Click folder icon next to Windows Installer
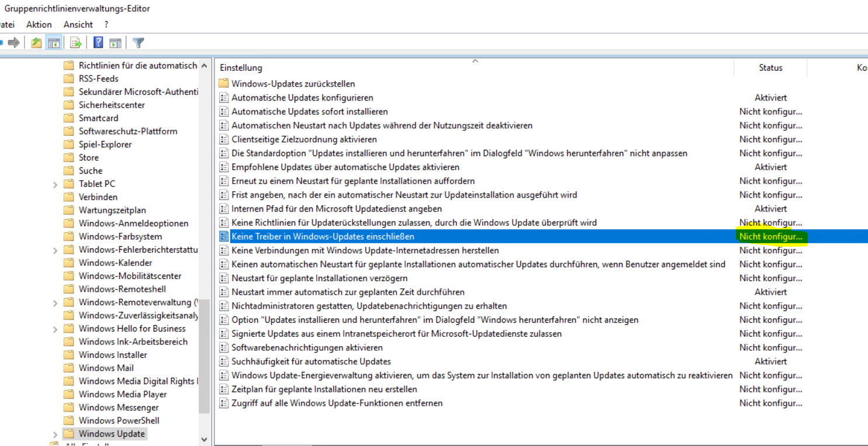 (x=69, y=355)
